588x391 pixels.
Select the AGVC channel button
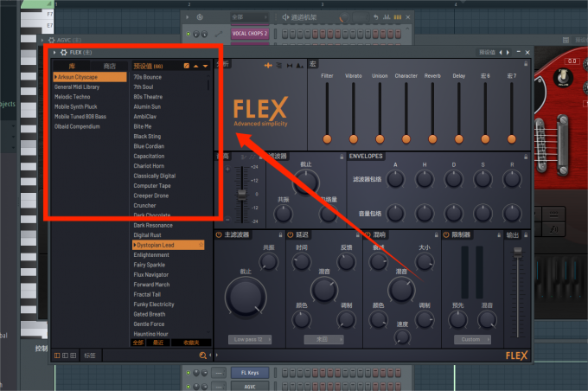pos(250,387)
